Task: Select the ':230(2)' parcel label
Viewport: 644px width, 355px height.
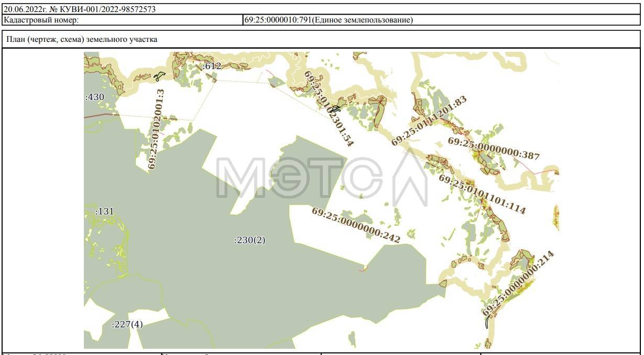Action: [249, 240]
